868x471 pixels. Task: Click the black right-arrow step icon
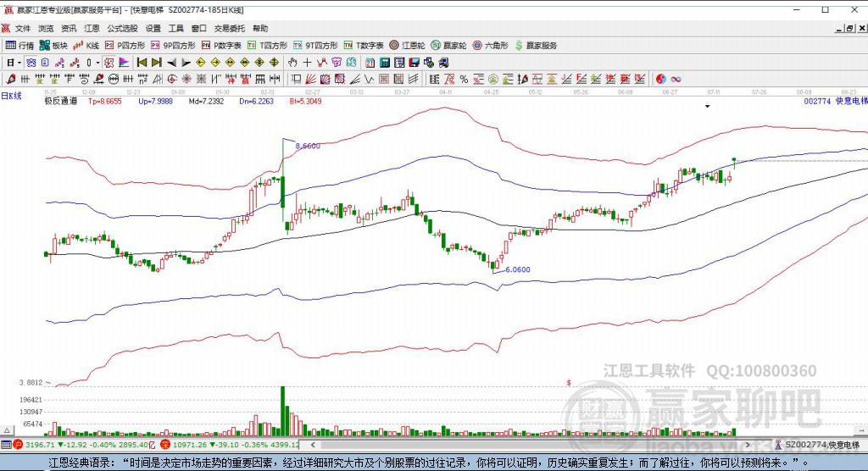pos(186,63)
